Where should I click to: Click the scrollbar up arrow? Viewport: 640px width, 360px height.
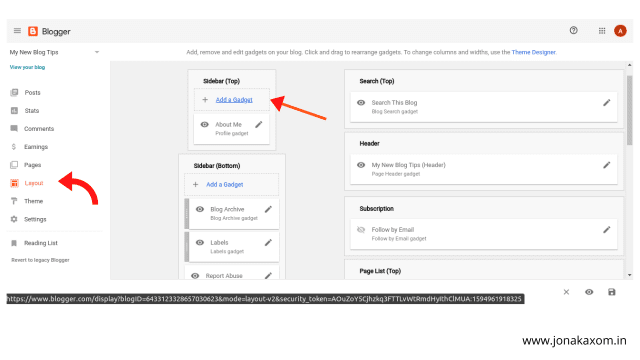pos(630,65)
